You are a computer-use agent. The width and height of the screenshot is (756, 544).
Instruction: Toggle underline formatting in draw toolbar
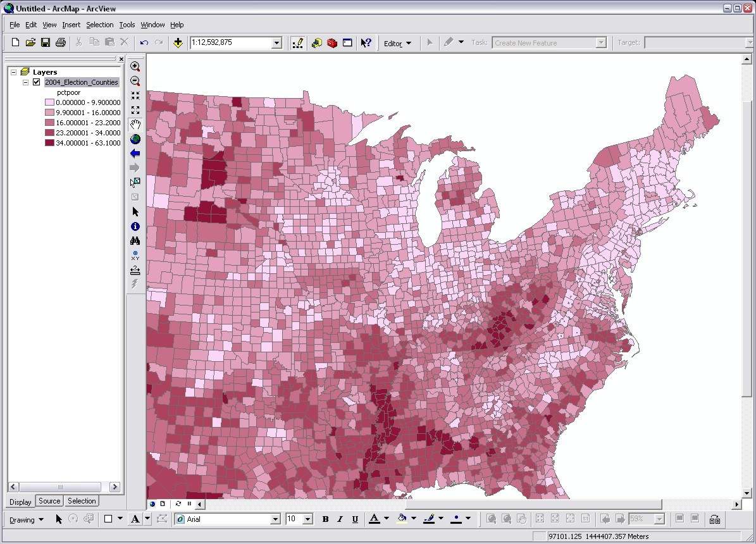355,519
